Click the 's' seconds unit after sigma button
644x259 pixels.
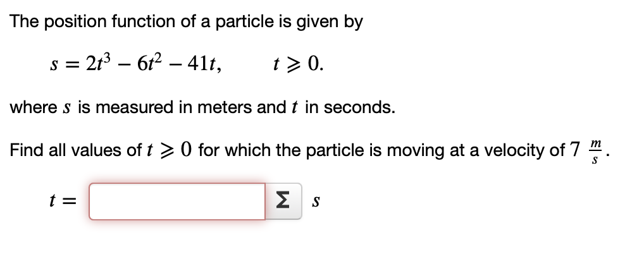point(316,202)
